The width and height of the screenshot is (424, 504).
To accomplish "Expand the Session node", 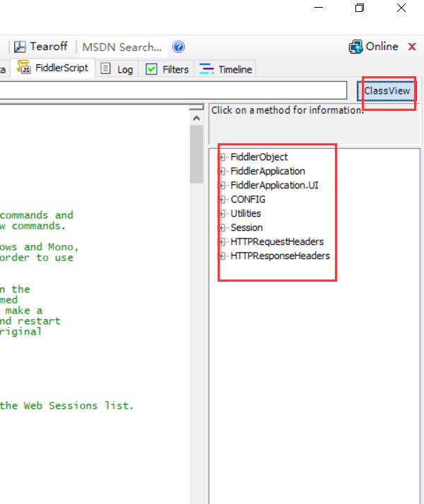I will click(222, 228).
